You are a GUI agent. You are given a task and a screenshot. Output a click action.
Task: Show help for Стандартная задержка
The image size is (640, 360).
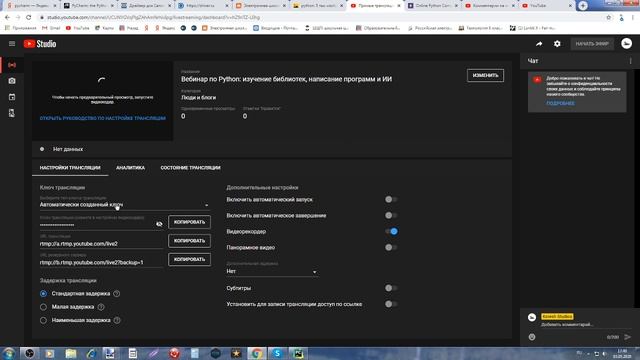click(117, 293)
